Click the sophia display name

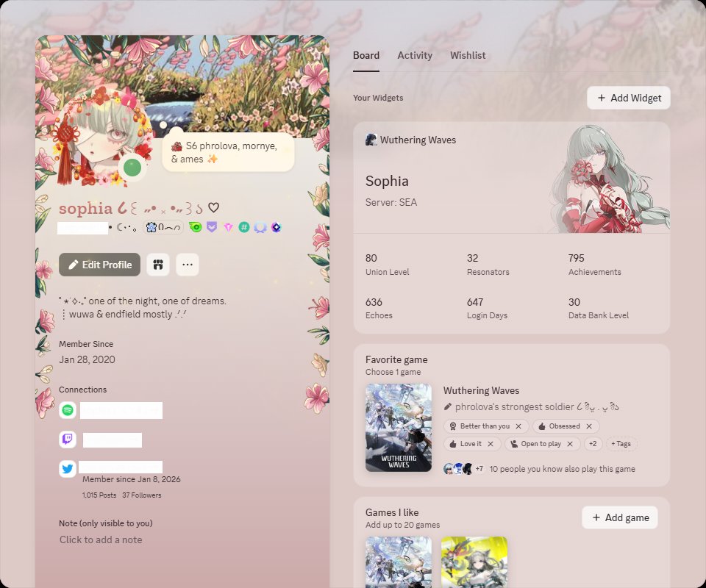point(85,208)
